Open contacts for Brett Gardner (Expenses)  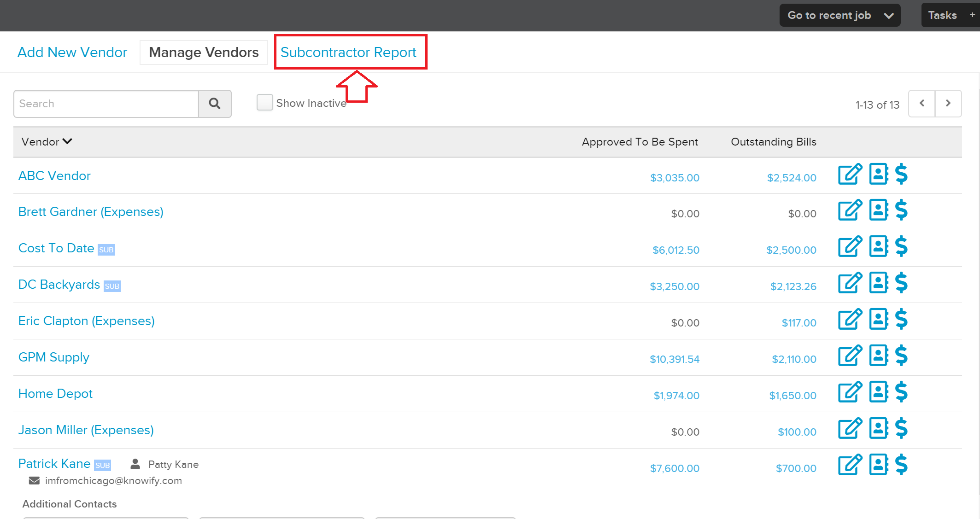tap(879, 210)
